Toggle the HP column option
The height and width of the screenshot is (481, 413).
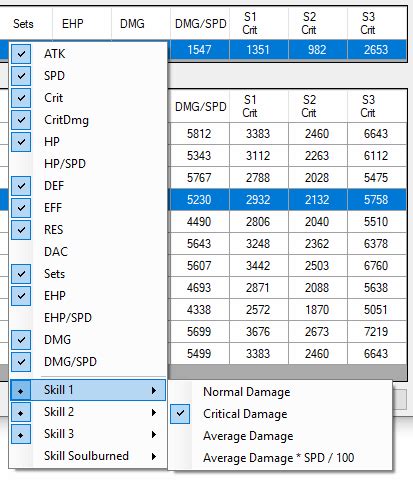click(x=88, y=142)
